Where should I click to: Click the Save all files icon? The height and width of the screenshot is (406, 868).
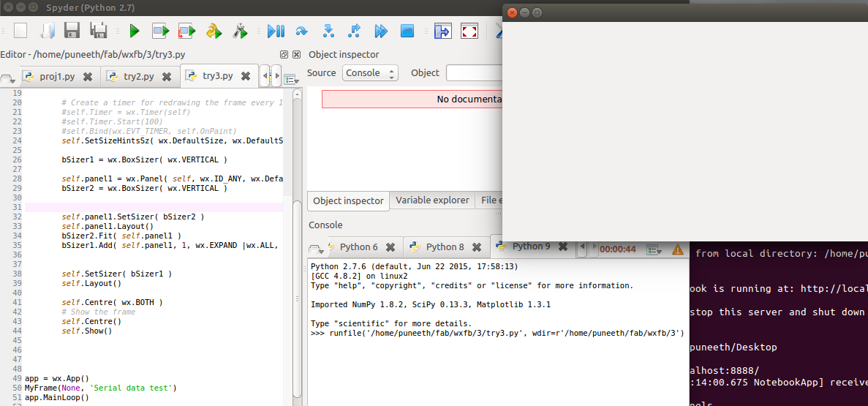pos(99,31)
